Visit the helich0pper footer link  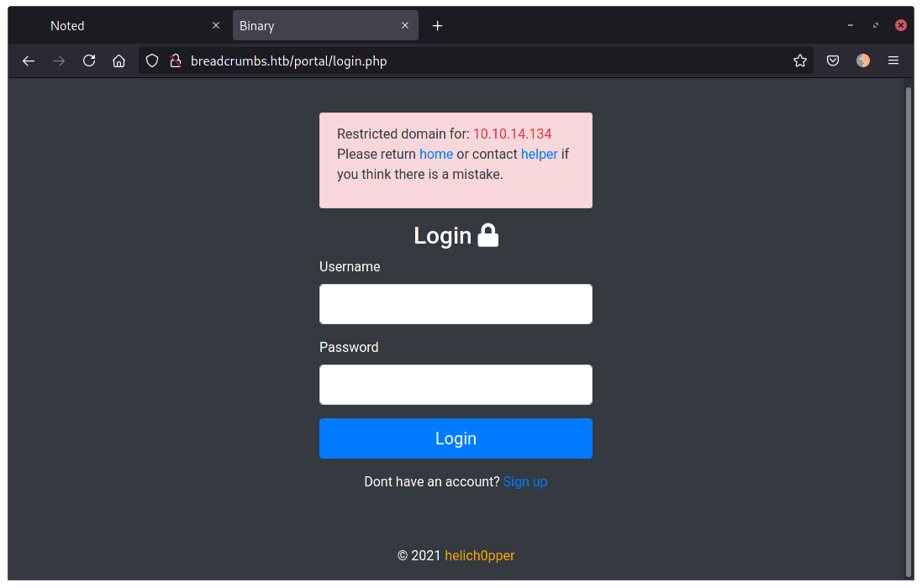[x=479, y=555]
